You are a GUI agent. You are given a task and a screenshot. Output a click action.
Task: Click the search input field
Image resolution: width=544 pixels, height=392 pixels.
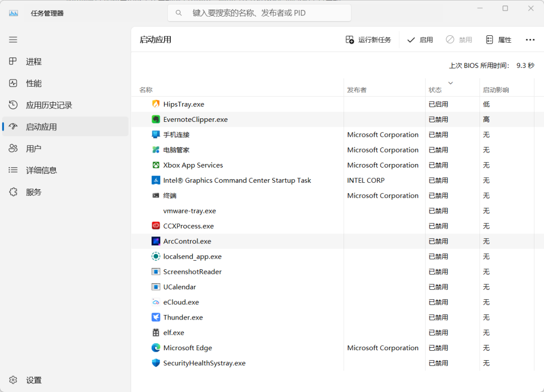tap(259, 13)
